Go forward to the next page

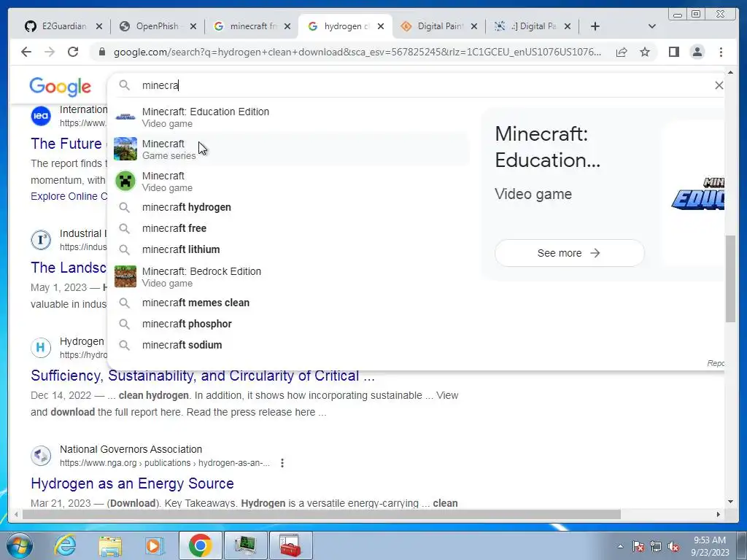50,52
